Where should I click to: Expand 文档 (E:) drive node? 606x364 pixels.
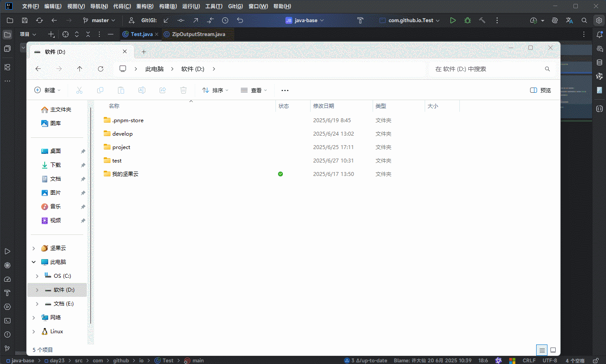tap(37, 304)
